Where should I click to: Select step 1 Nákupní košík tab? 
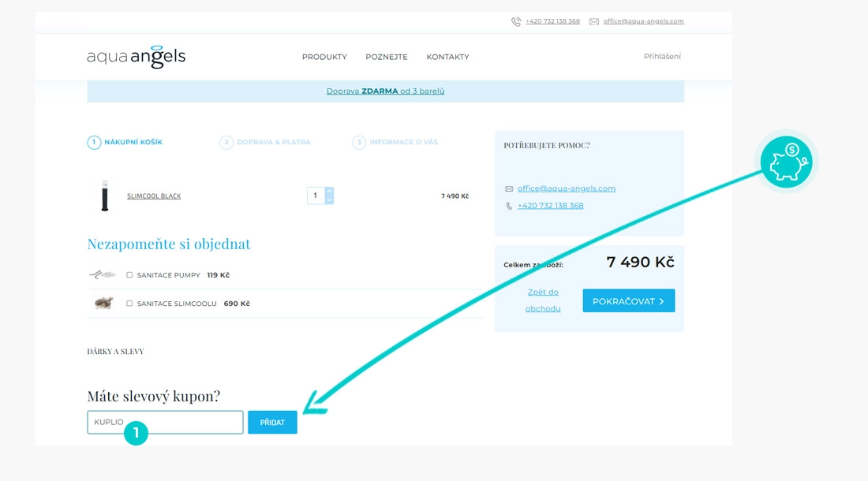coord(125,142)
